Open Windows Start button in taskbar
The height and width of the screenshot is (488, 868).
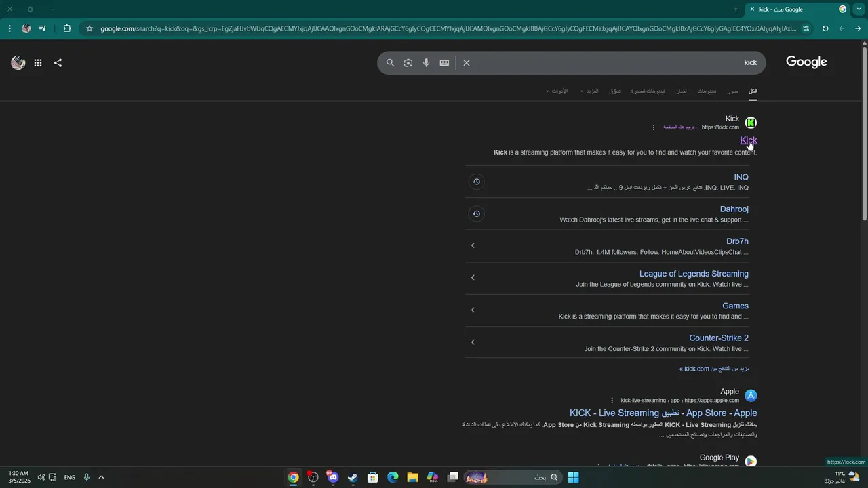coord(573,477)
